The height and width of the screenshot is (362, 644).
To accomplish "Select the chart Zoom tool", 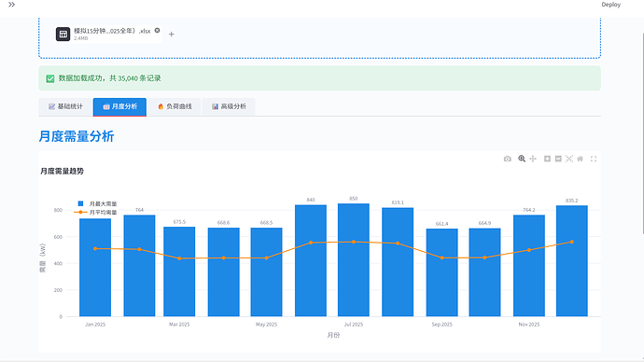I will click(522, 159).
